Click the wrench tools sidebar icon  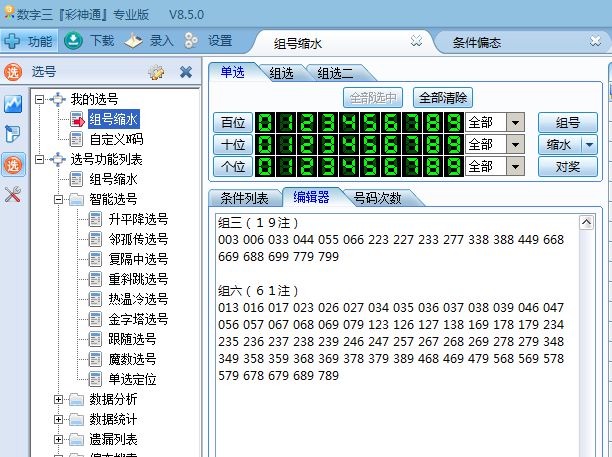pos(13,195)
